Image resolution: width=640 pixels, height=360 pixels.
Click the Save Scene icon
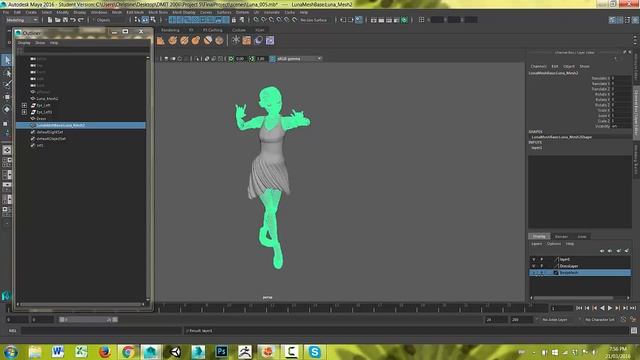[65, 20]
